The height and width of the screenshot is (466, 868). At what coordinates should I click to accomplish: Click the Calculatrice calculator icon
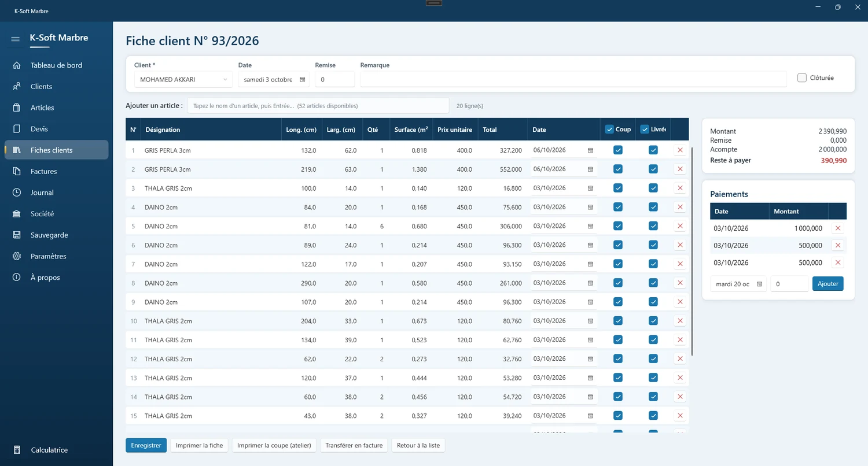[17, 450]
